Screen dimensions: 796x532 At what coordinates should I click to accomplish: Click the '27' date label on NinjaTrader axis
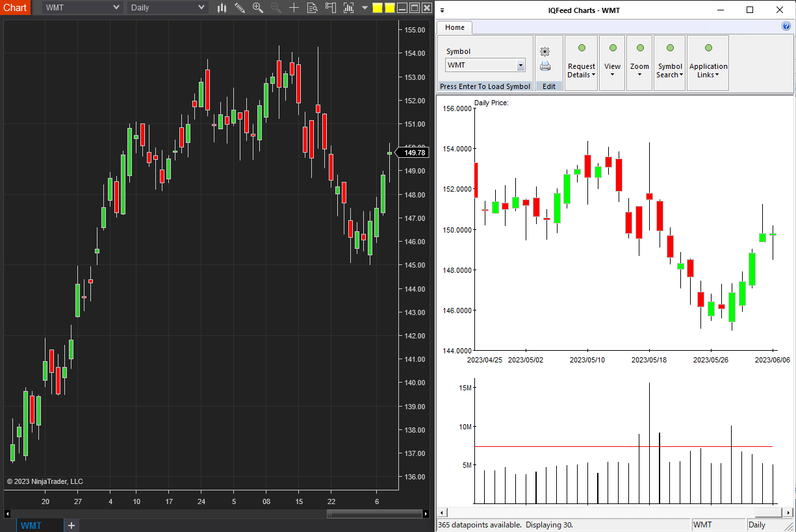tap(78, 502)
